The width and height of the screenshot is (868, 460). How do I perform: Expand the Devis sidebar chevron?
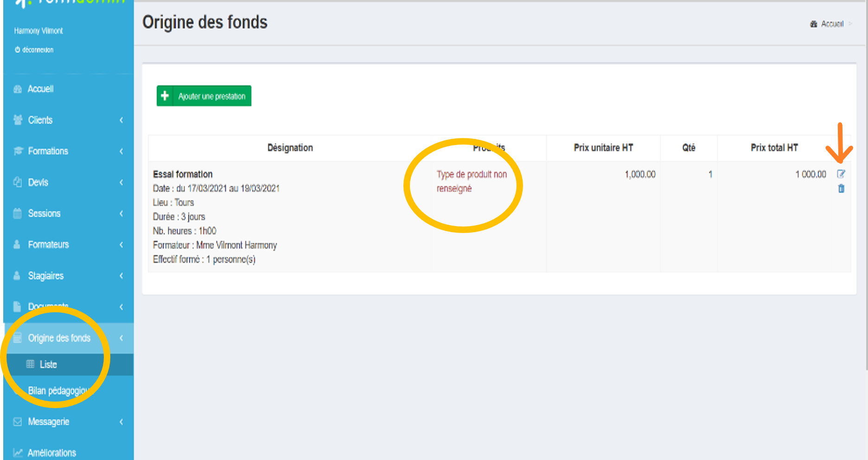click(x=121, y=182)
